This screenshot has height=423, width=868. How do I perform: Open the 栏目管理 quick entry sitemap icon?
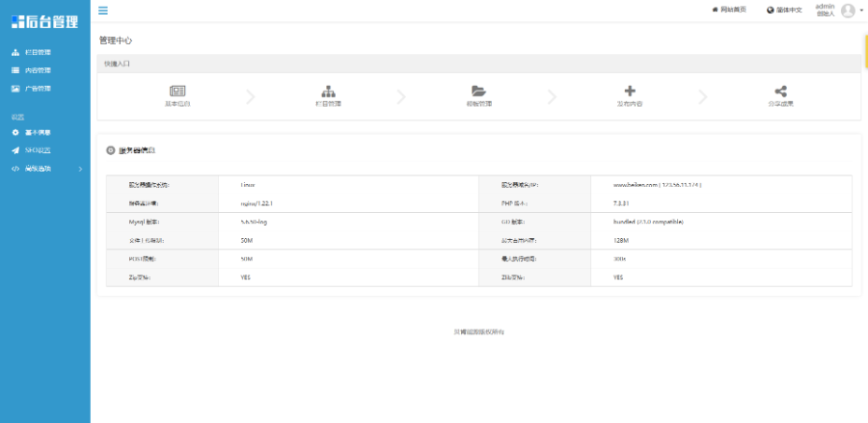[329, 92]
